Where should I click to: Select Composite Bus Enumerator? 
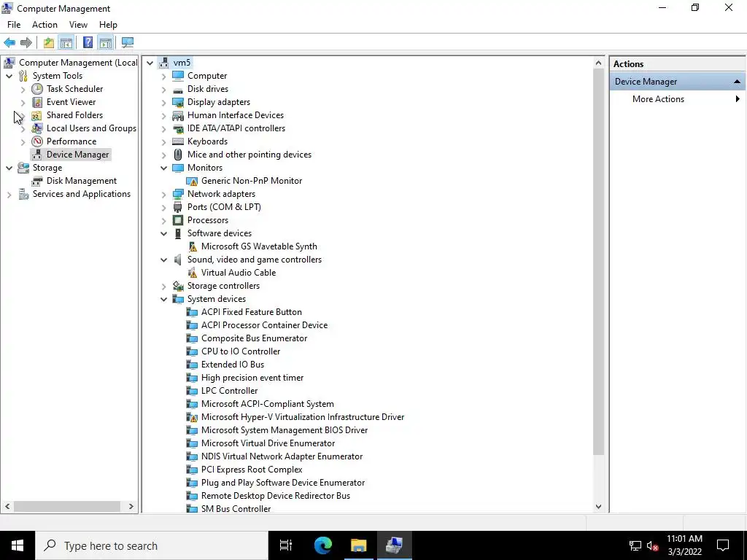coord(254,338)
